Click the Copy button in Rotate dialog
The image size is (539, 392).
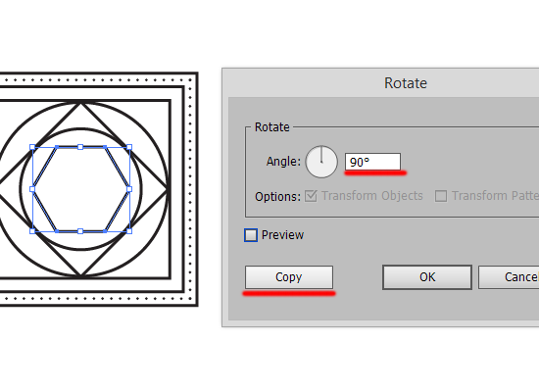tap(289, 276)
